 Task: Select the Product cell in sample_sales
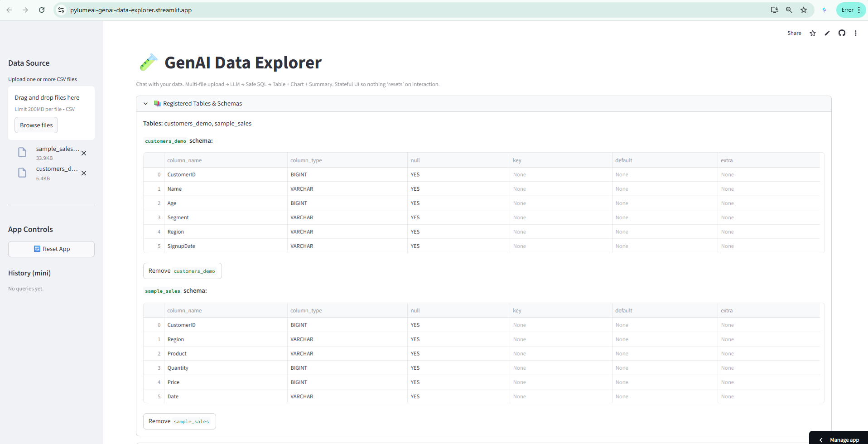pyautogui.click(x=225, y=353)
